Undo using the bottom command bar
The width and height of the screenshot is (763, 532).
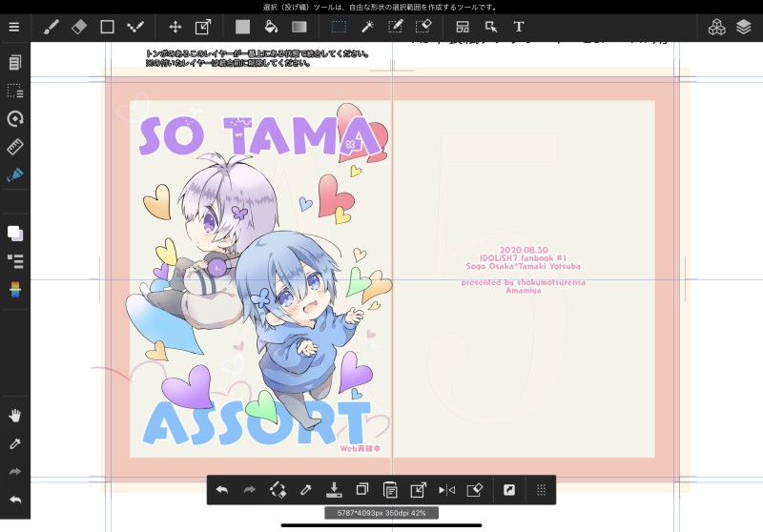pyautogui.click(x=222, y=490)
